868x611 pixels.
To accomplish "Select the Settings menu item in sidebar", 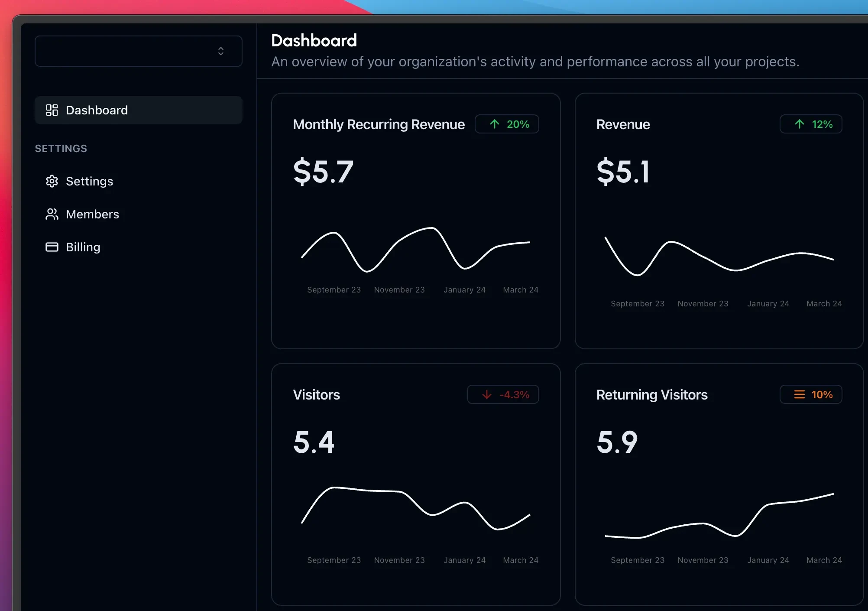I will [89, 181].
